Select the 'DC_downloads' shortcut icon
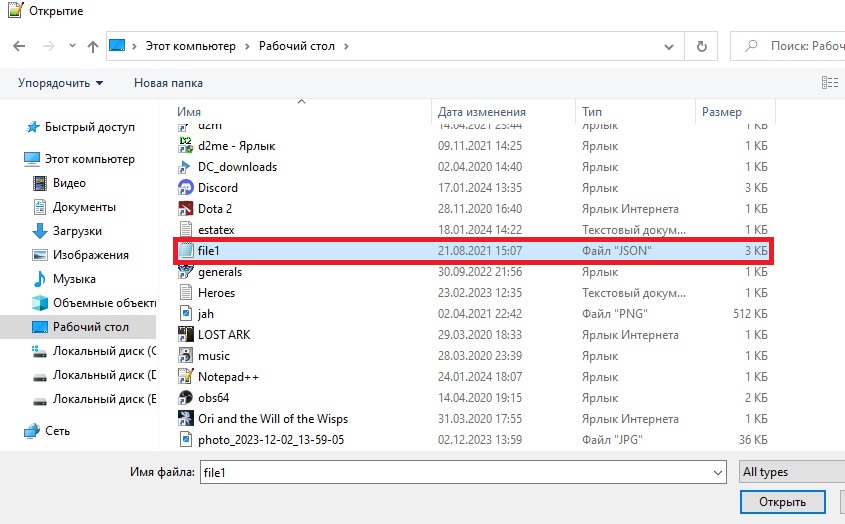 pyautogui.click(x=185, y=167)
